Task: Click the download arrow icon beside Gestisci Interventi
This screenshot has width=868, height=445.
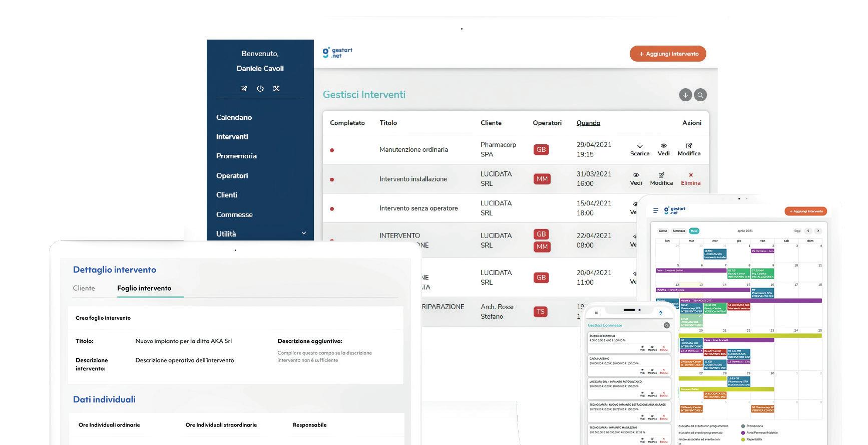Action: 685,95
